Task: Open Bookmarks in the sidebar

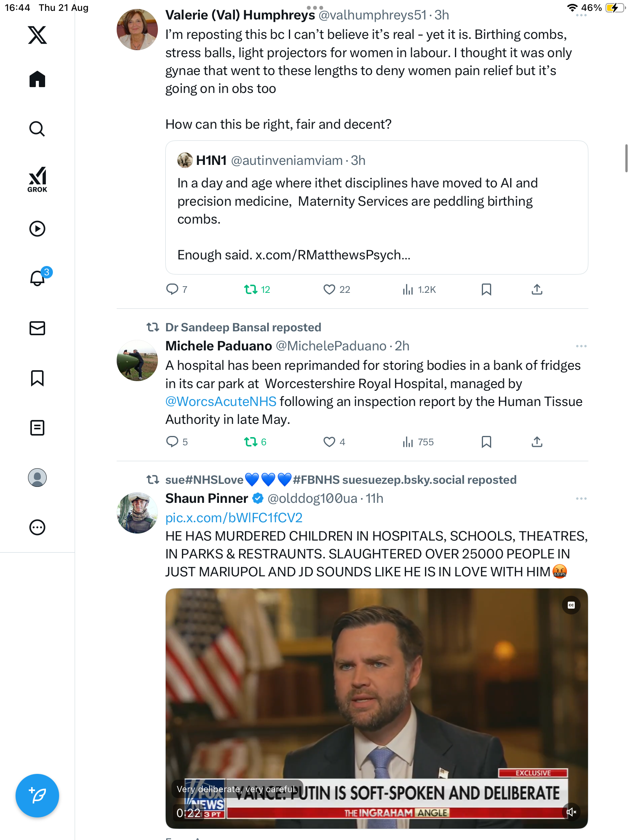Action: [37, 378]
